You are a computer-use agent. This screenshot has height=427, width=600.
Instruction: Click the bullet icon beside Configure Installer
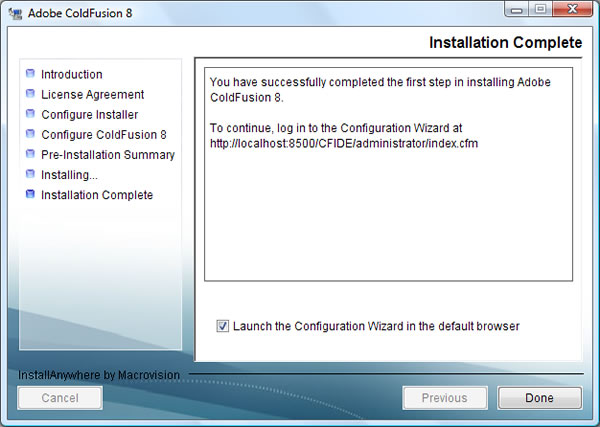point(30,114)
